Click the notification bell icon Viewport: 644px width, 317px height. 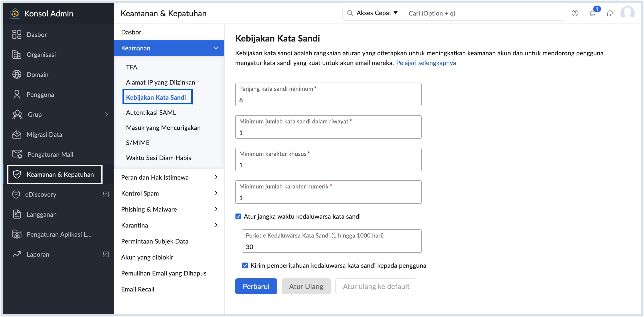click(592, 13)
